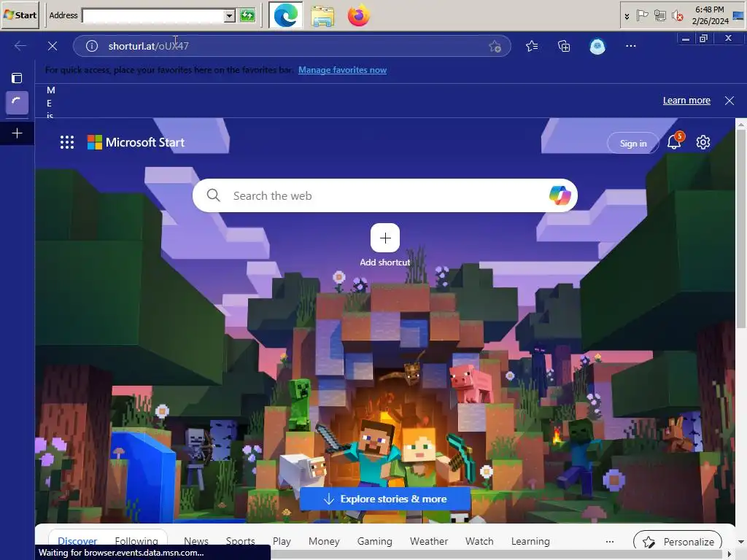Expand hidden system tray icons chevron

627,16
